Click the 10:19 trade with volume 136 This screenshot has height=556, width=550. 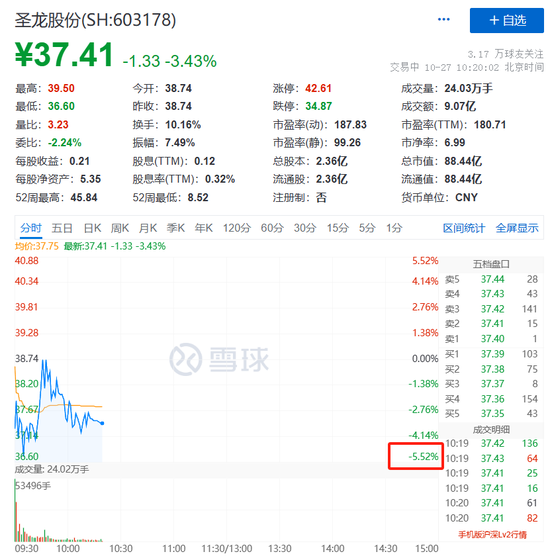tap(491, 443)
